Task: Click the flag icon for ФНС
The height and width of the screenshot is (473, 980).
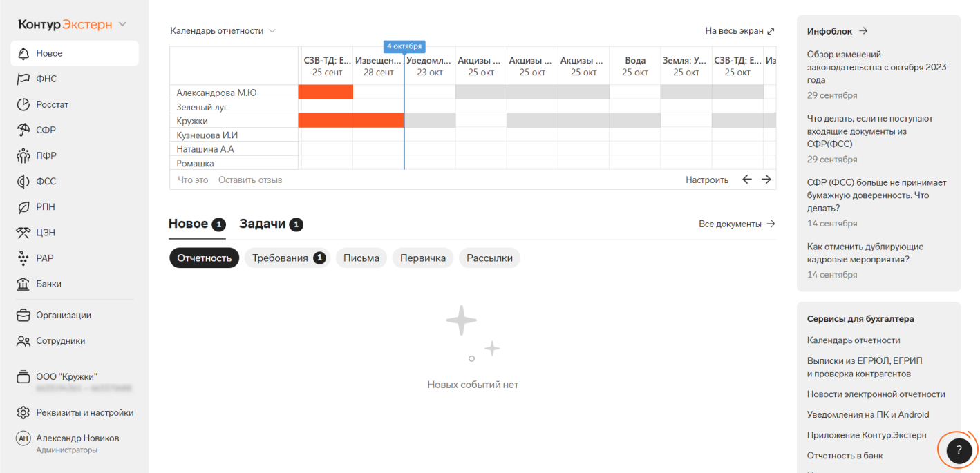Action: pyautogui.click(x=24, y=79)
